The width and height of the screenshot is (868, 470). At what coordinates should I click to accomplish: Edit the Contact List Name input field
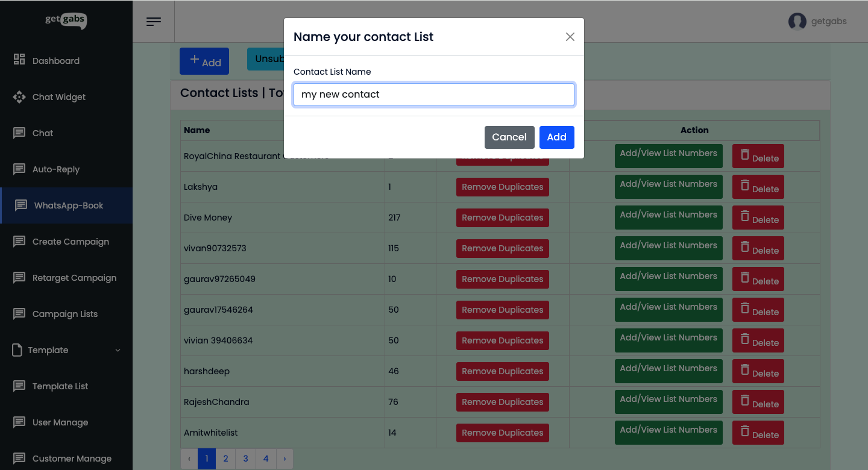click(433, 95)
